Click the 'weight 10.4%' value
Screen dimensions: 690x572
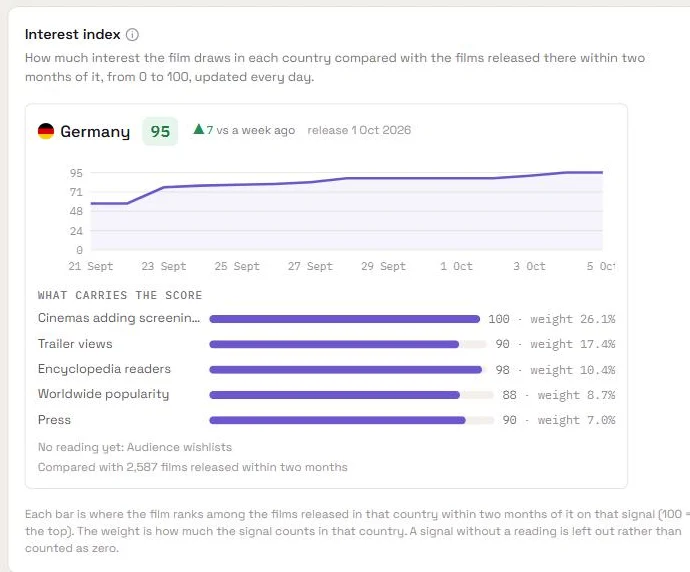click(573, 370)
